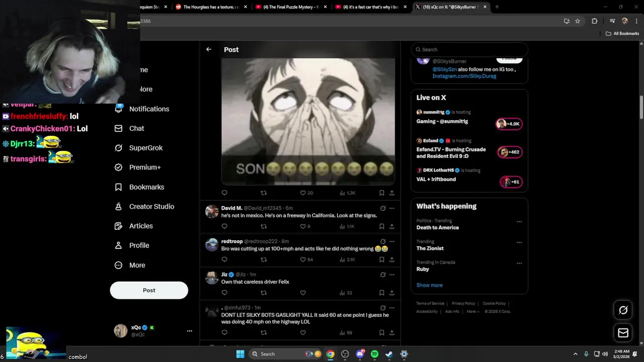This screenshot has width=644, height=362.
Task: Open DRX LotharHS VAL stream
Action: tap(469, 176)
